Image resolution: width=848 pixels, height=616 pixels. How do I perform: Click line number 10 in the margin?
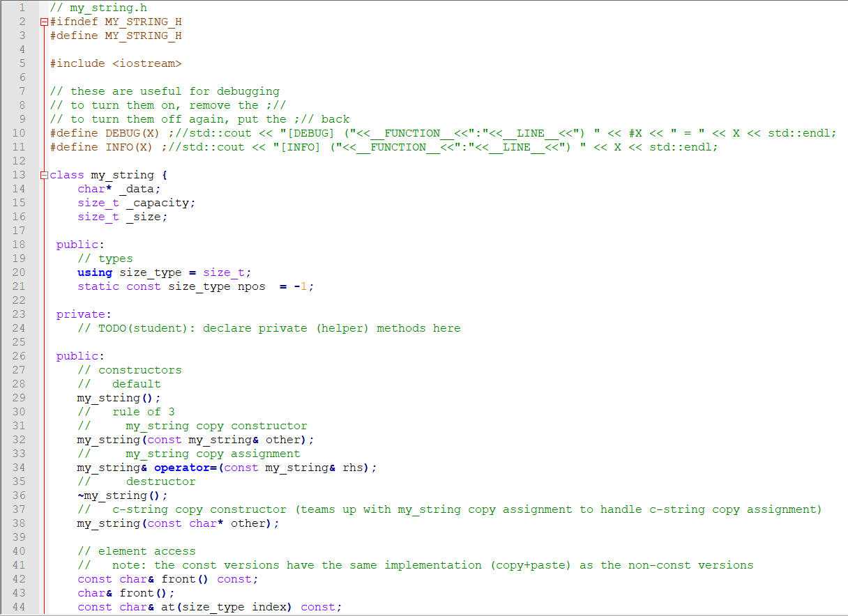pyautogui.click(x=19, y=133)
